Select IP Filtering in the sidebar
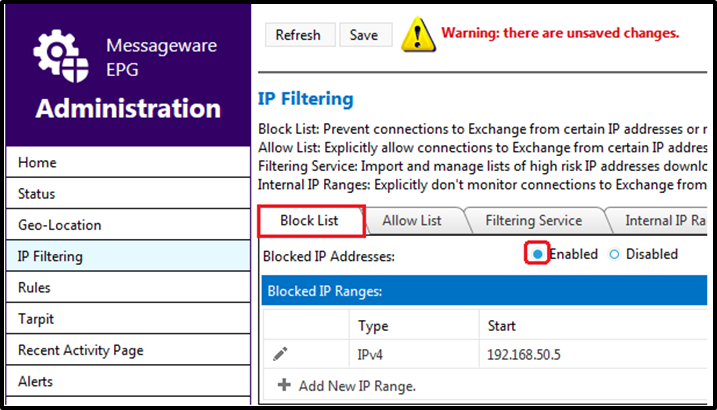 (128, 256)
